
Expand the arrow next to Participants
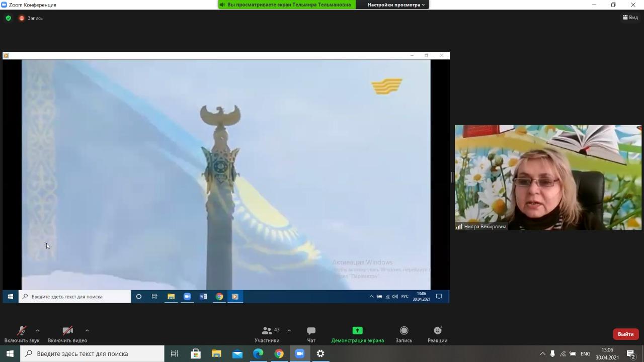coord(289,330)
